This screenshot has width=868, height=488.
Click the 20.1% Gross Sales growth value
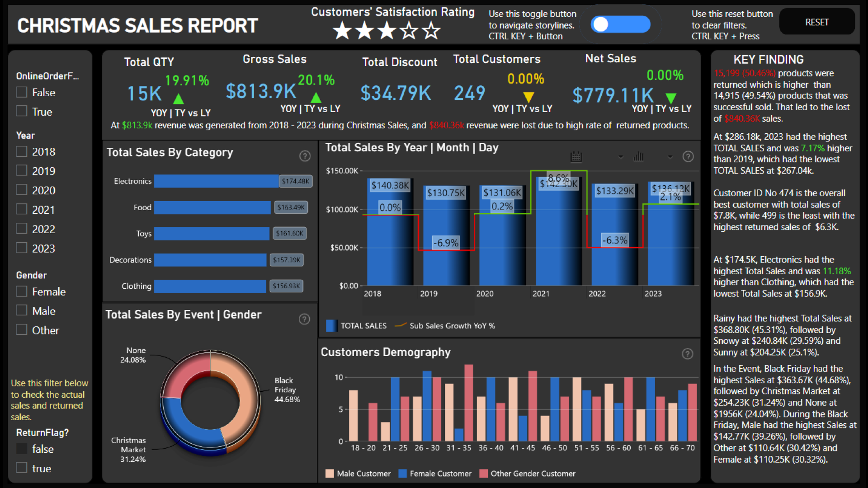click(316, 80)
